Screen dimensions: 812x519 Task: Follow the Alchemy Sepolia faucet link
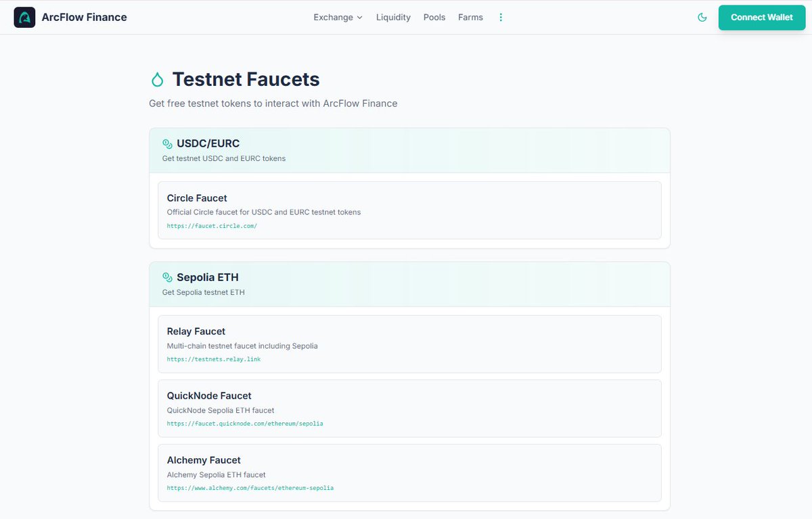point(250,488)
